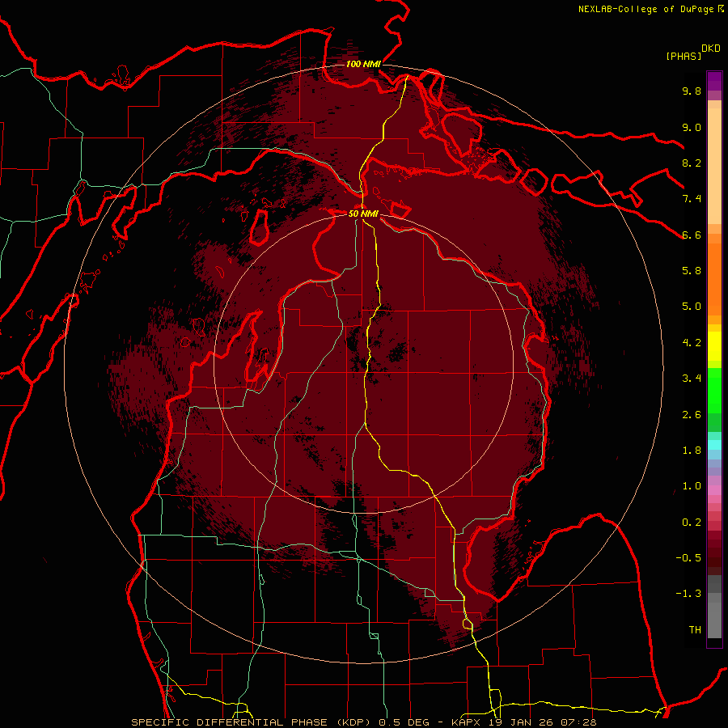Click the 6.6 value on color scale
Image resolution: width=728 pixels, height=728 pixels.
click(692, 235)
